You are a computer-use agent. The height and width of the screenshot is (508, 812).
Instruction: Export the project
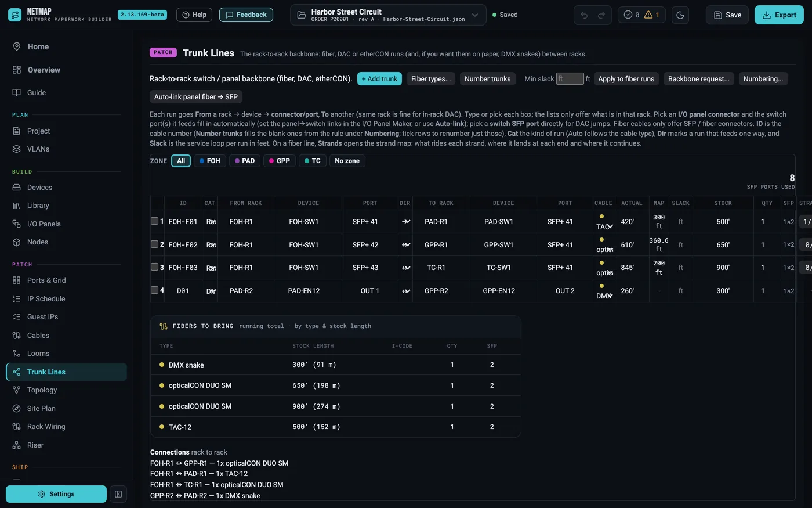779,15
